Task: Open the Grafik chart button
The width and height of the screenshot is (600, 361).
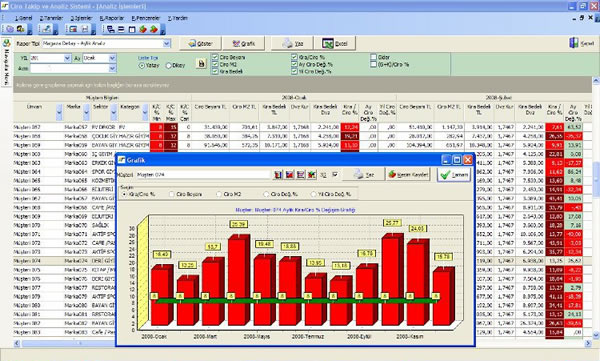Action: pos(244,44)
